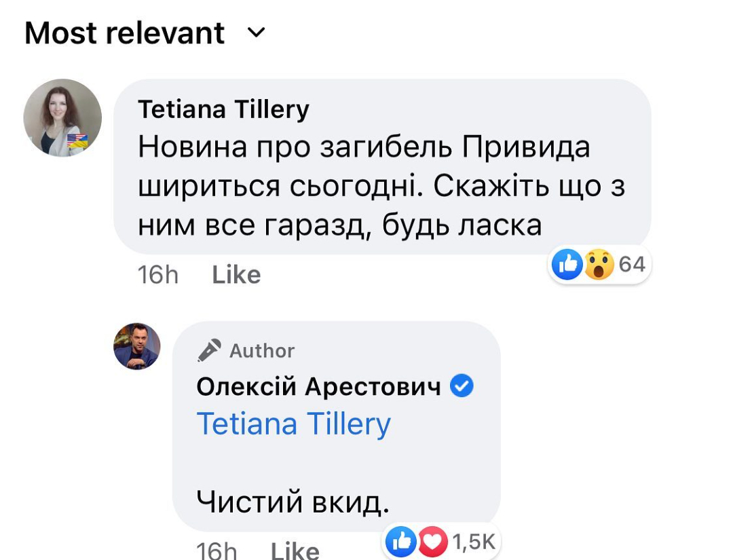Open the Most relevant sort dropdown
Image resolution: width=733 pixels, height=560 pixels.
[125, 33]
